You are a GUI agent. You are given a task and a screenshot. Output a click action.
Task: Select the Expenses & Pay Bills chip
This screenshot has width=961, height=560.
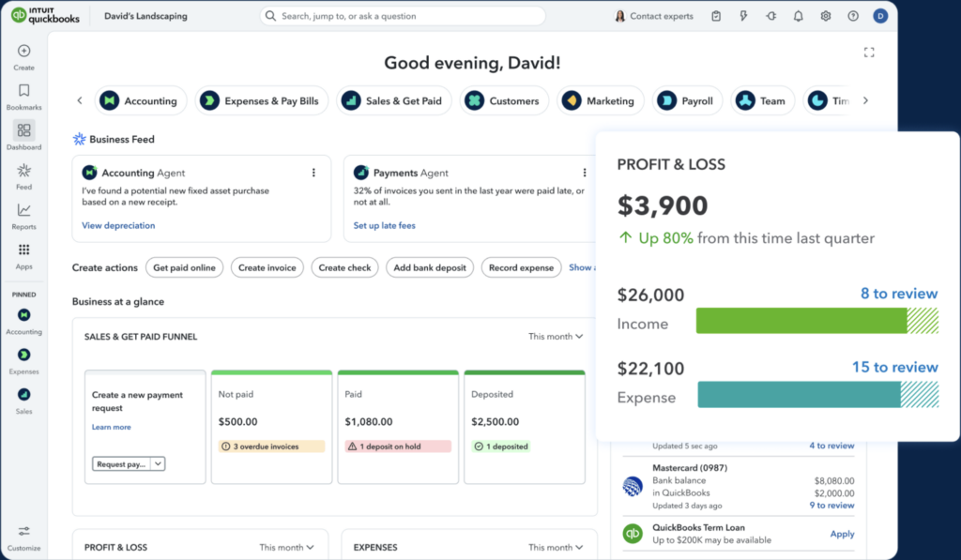(x=262, y=101)
